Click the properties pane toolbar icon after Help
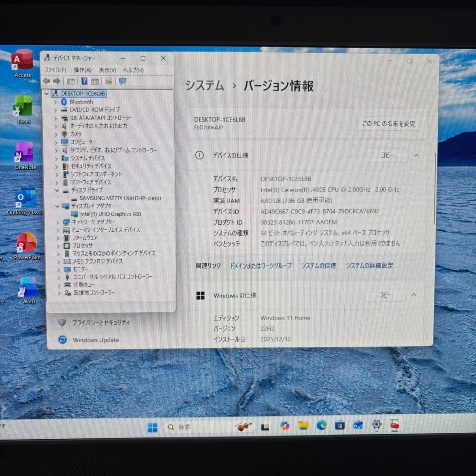 pyautogui.click(x=95, y=81)
